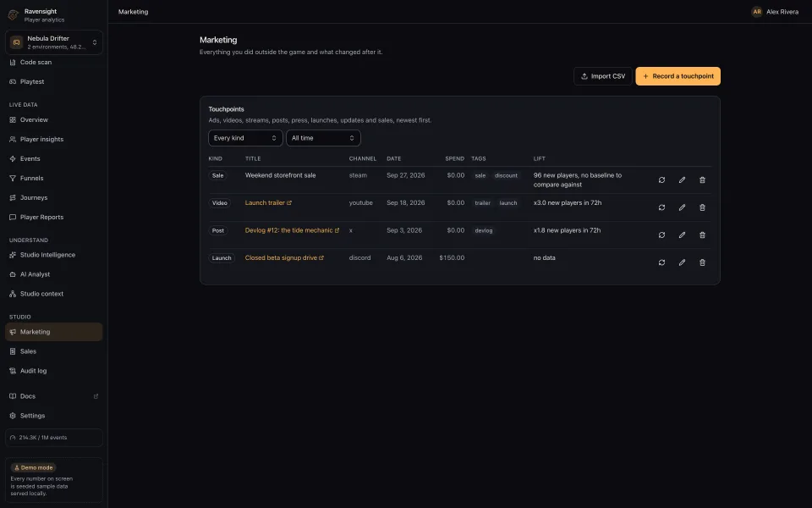Refresh lift for Weekend storefront sale
The image size is (812, 508).
pyautogui.click(x=661, y=179)
